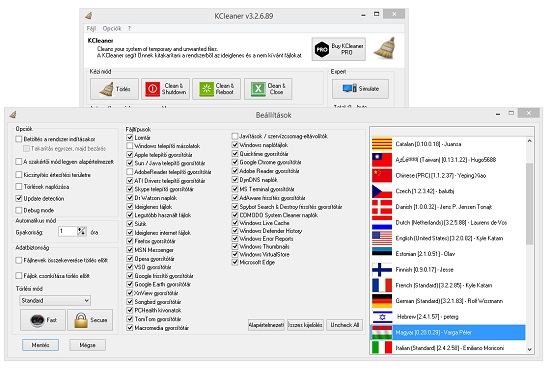Toggle the Update detection checkbox
The width and height of the screenshot is (550, 380).
click(19, 198)
